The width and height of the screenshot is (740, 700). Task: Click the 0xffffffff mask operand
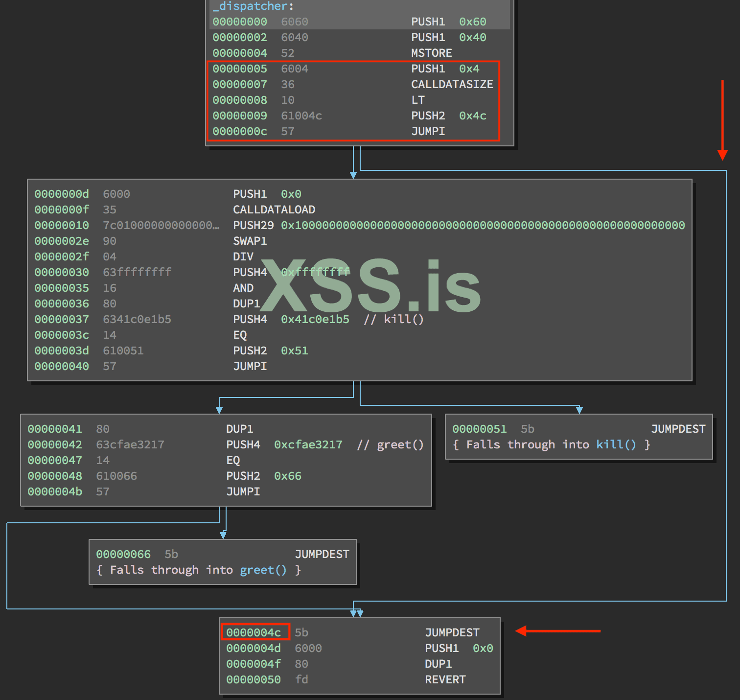point(315,272)
